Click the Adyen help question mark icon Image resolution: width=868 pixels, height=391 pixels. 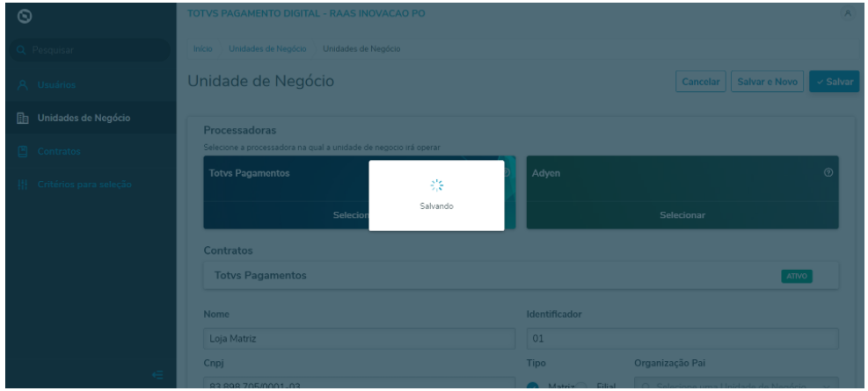click(x=828, y=172)
